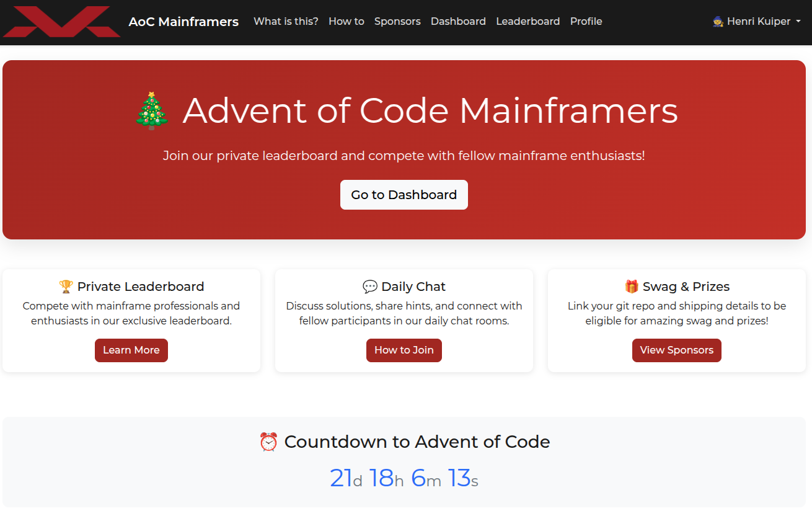Select Profile from the navigation bar
This screenshot has height=521, width=812.
point(586,21)
